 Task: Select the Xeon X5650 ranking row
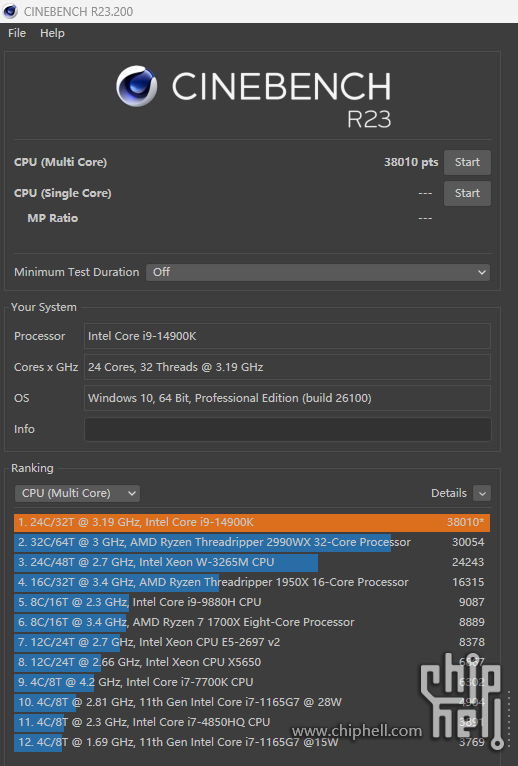[252, 662]
